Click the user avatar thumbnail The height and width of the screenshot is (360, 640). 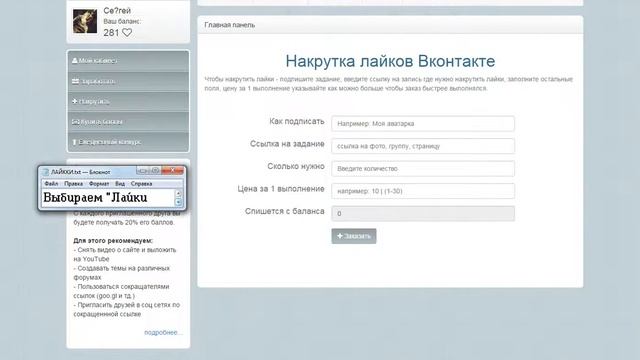coord(85,21)
